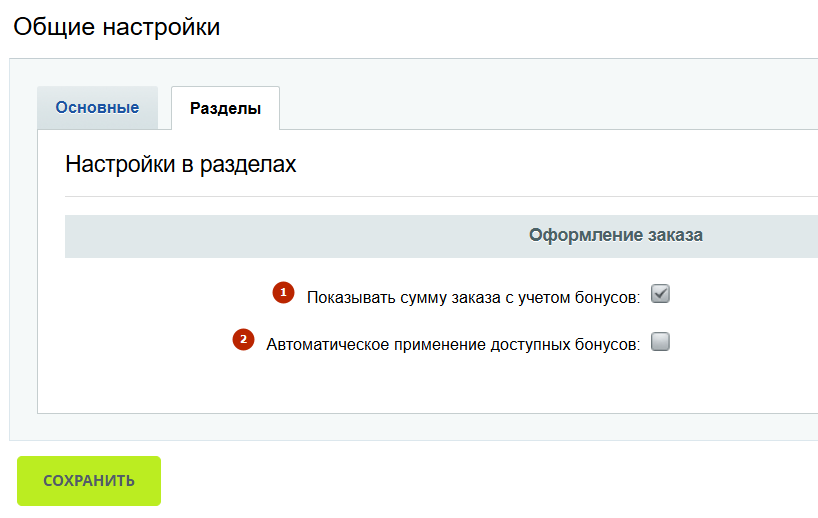Click the 'Настройки в разделах' heading
Image resolution: width=818 pixels, height=518 pixels.
click(181, 165)
